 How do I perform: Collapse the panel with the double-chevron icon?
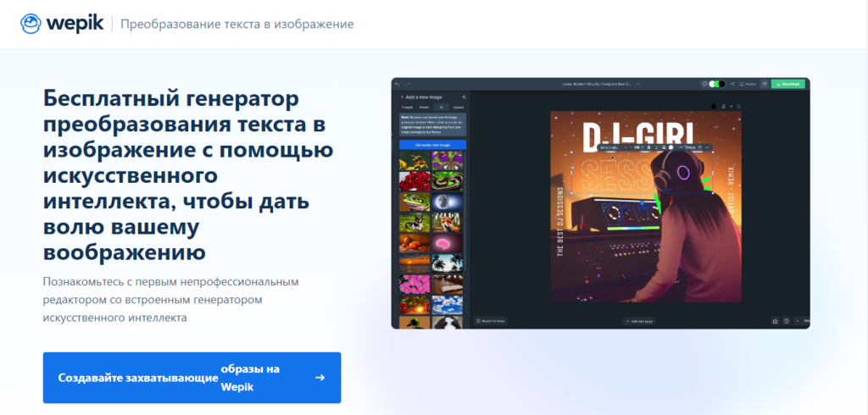[464, 97]
